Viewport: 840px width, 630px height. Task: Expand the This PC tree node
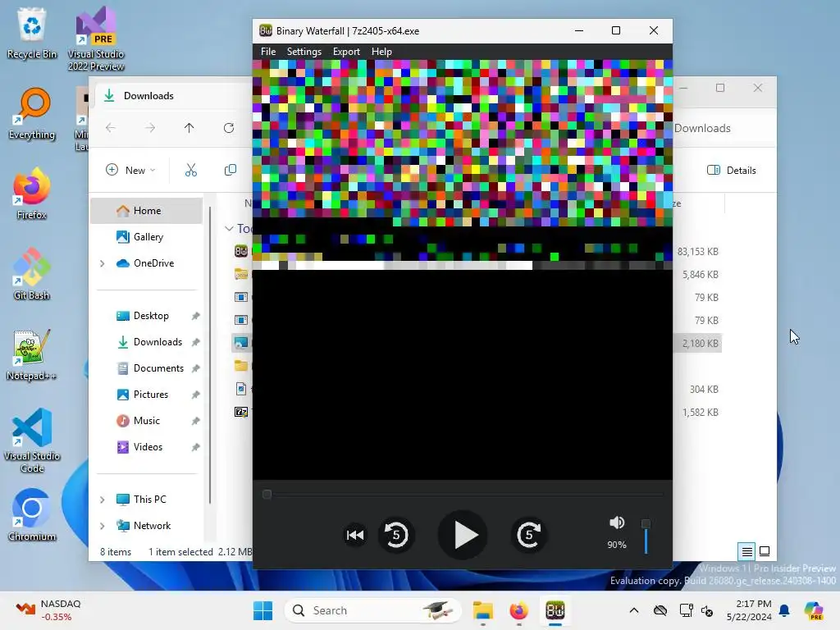click(103, 500)
